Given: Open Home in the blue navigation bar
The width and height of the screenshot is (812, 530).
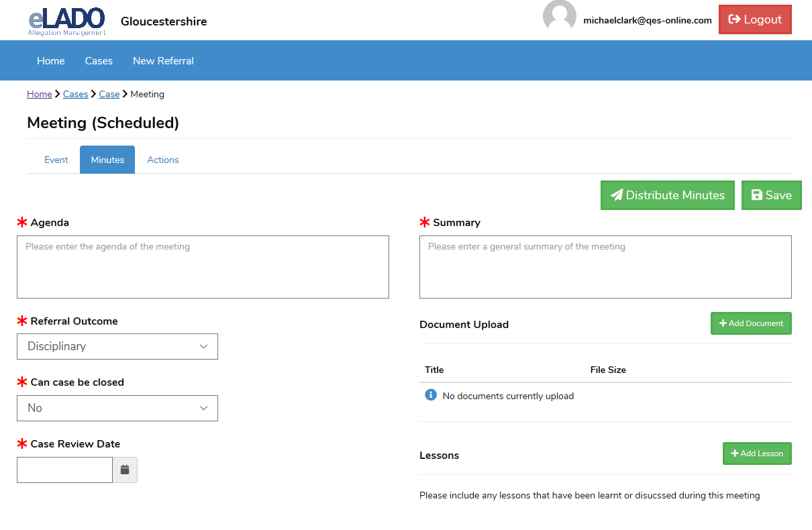Looking at the screenshot, I should coord(51,60).
